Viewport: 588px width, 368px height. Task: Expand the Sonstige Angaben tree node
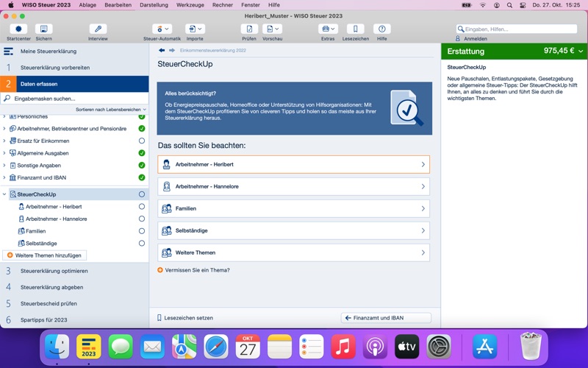point(4,165)
